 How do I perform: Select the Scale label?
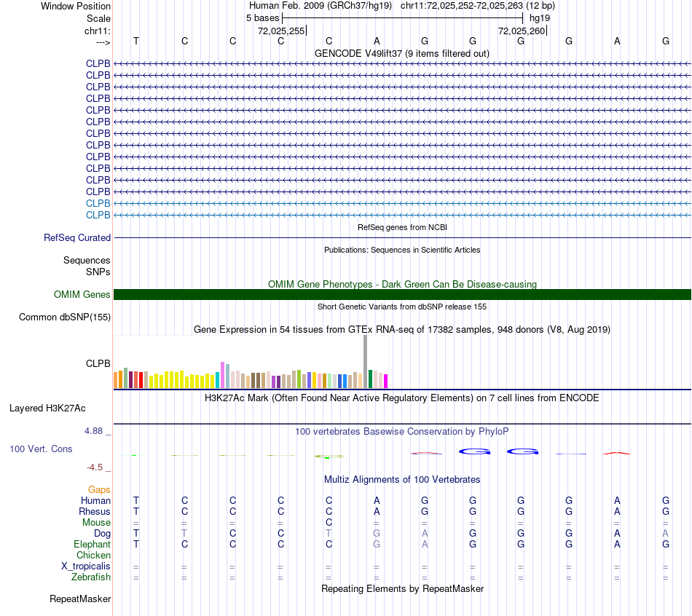point(98,18)
